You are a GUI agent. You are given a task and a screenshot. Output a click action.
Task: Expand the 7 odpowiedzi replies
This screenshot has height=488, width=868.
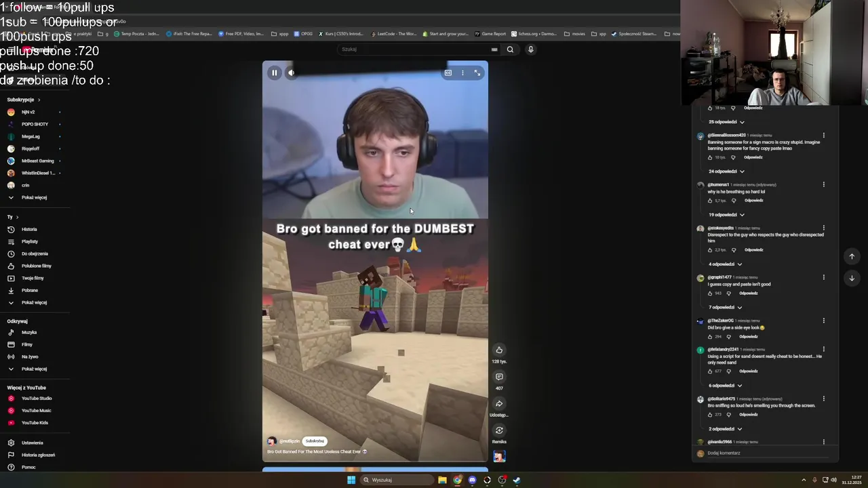click(x=725, y=307)
